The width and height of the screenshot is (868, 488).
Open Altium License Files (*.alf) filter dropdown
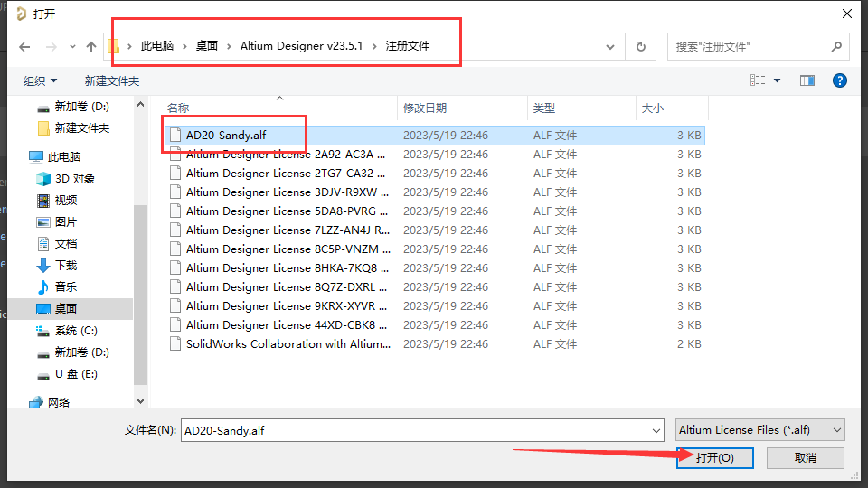760,430
